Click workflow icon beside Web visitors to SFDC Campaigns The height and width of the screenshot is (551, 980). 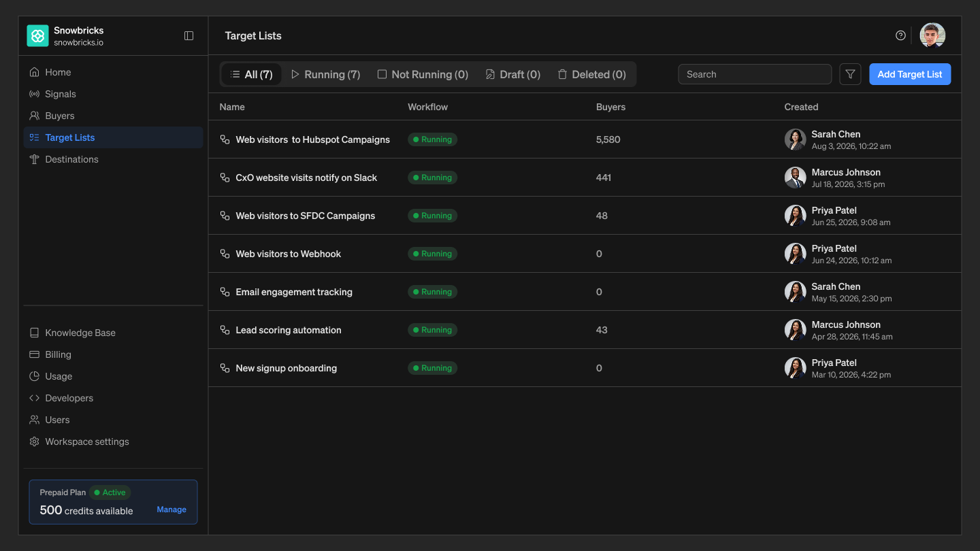(x=225, y=216)
